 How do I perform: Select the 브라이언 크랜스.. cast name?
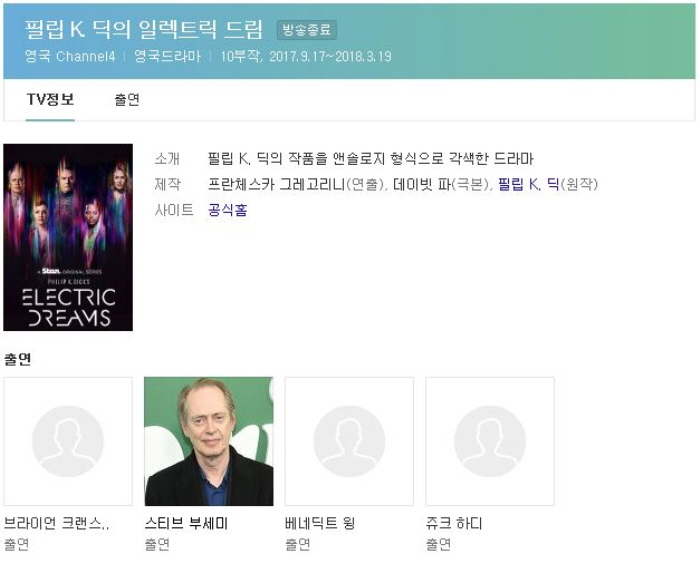[56, 523]
